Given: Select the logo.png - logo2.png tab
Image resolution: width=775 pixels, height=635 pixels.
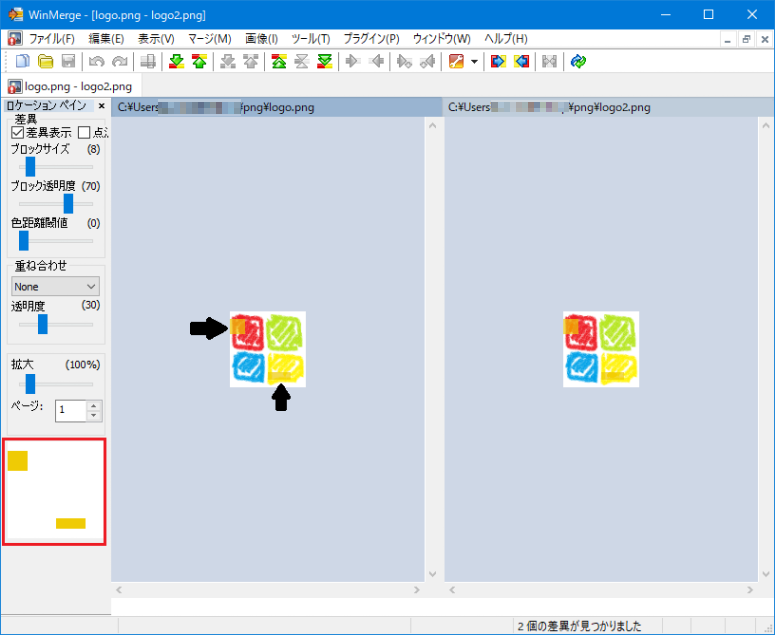Looking at the screenshot, I should click(69, 86).
